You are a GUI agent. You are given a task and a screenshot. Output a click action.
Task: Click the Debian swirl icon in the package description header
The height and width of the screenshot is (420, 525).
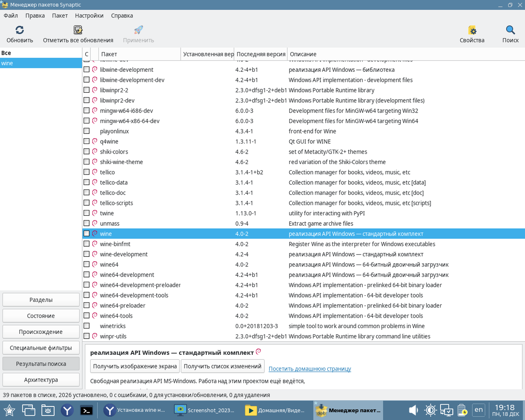pyautogui.click(x=258, y=352)
